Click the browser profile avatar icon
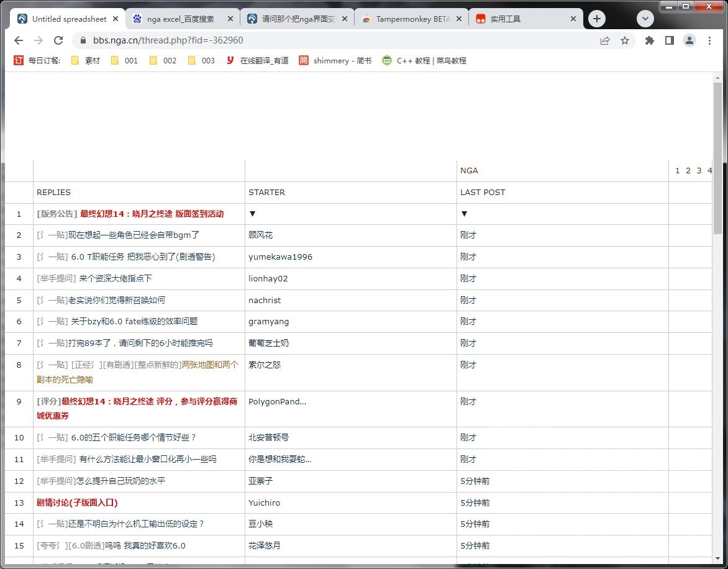Viewport: 728px width, 569px height. coord(689,39)
